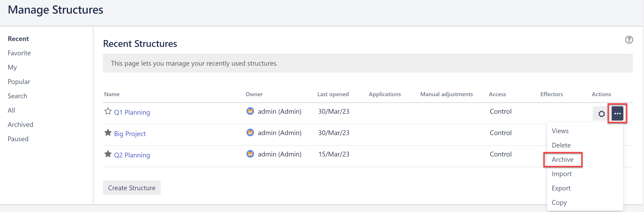
Task: Open the Big Project structure link
Action: click(130, 134)
